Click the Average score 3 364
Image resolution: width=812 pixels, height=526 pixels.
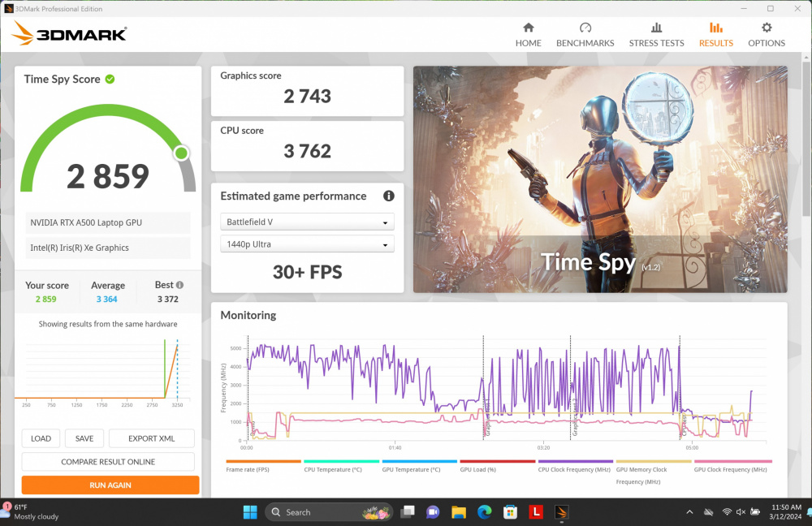[106, 300]
